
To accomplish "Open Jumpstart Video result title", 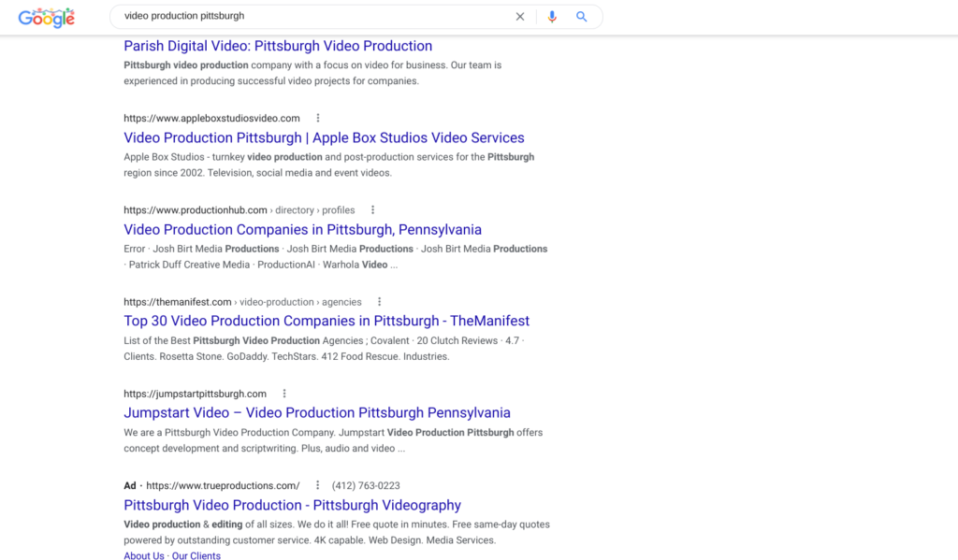I will [317, 412].
